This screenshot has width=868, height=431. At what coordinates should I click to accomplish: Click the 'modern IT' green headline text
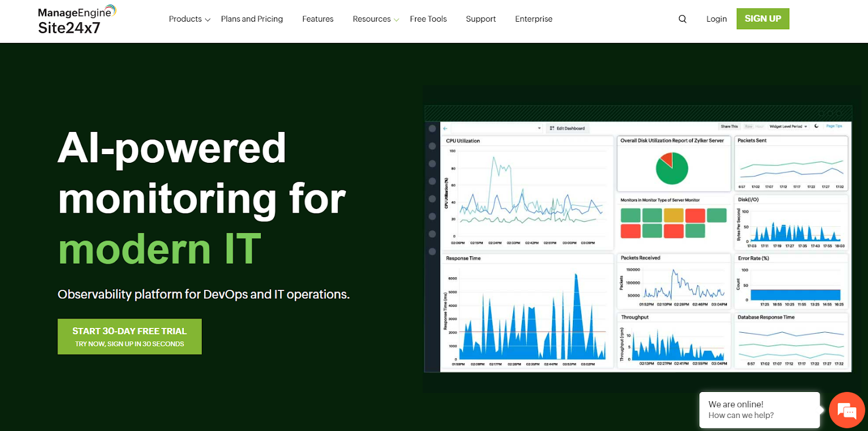click(x=159, y=249)
